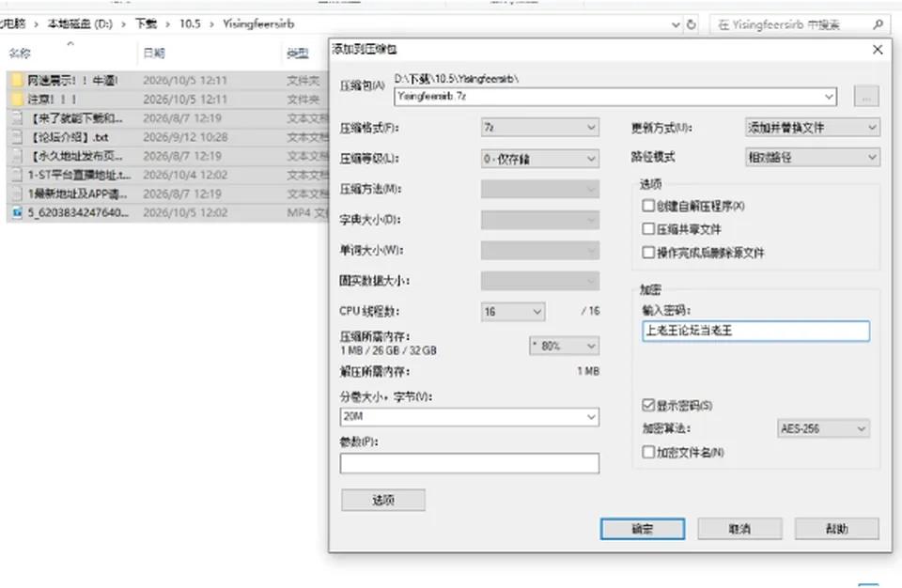Check 操作完成后删除源文件 option
This screenshot has height=588, width=902.
[x=648, y=252]
